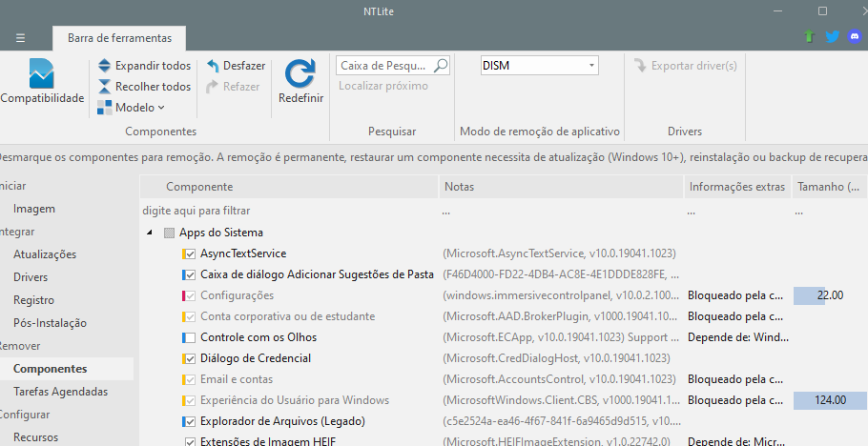Select the Microsoft.CredDialogHost note text
The height and width of the screenshot is (446, 868).
coord(556,358)
